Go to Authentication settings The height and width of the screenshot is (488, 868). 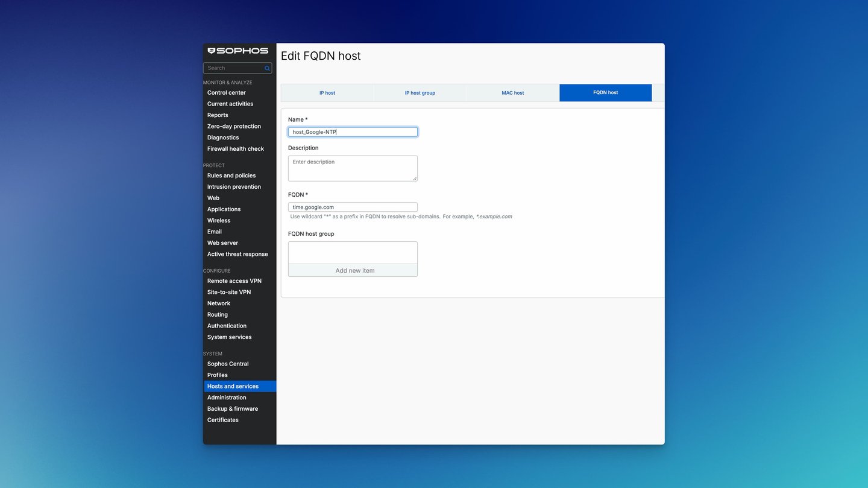(x=227, y=326)
